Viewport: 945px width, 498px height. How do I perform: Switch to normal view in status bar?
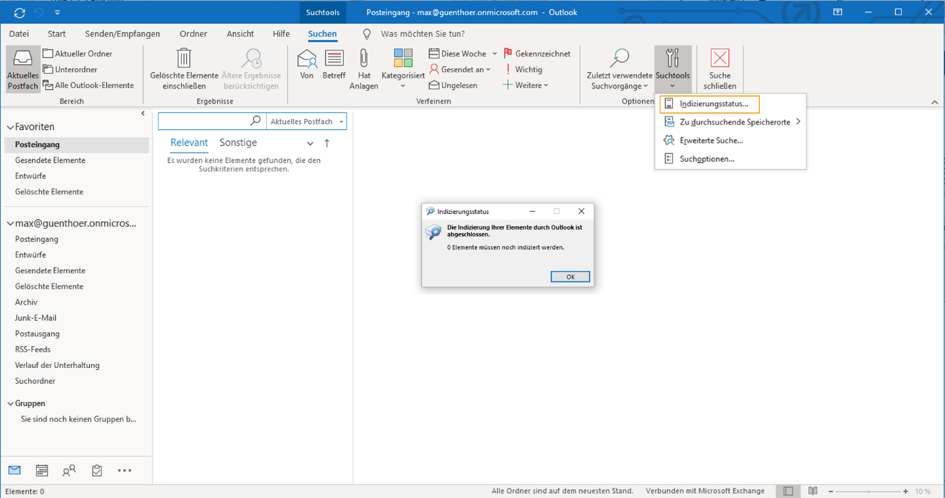[x=788, y=491]
